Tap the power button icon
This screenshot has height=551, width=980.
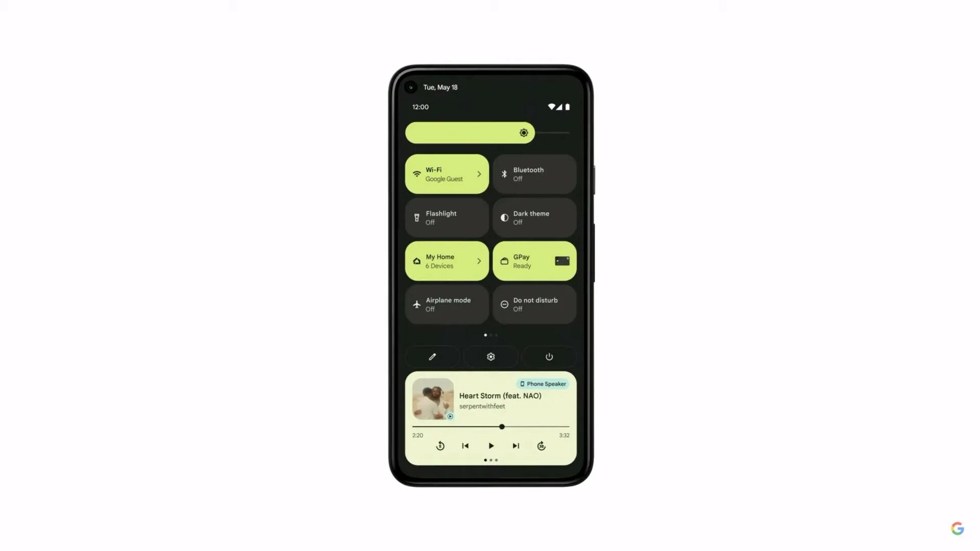tap(549, 357)
